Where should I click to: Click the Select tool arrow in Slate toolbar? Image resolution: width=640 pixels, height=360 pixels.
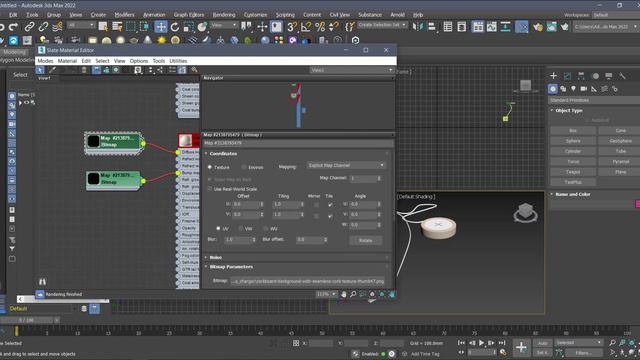[40, 70]
